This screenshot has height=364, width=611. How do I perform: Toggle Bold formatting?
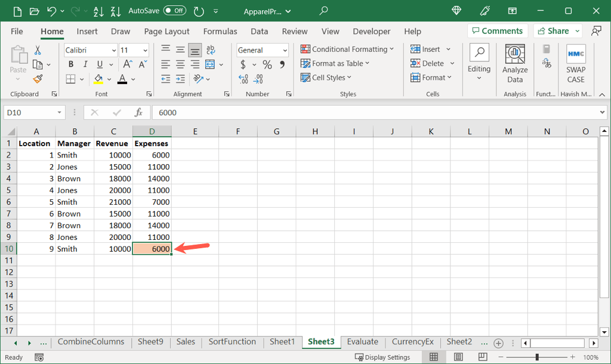[x=71, y=64]
